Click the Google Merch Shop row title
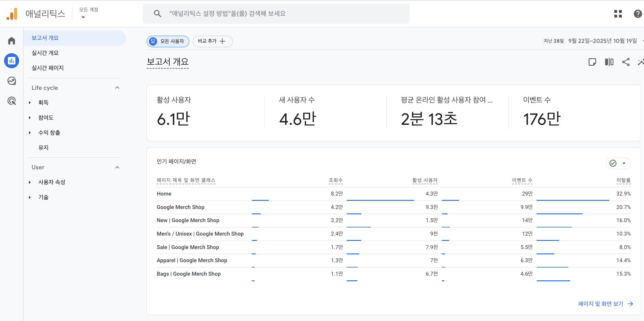 tap(181, 207)
